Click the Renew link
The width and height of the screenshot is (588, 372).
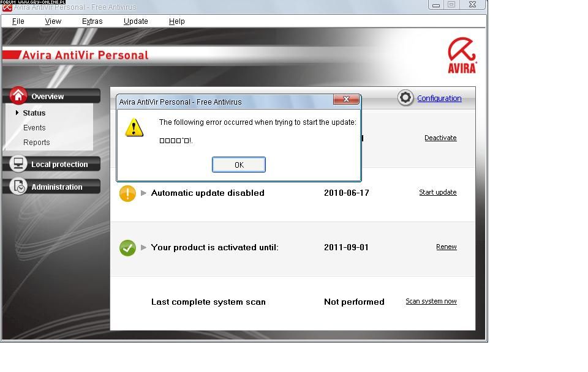(447, 247)
